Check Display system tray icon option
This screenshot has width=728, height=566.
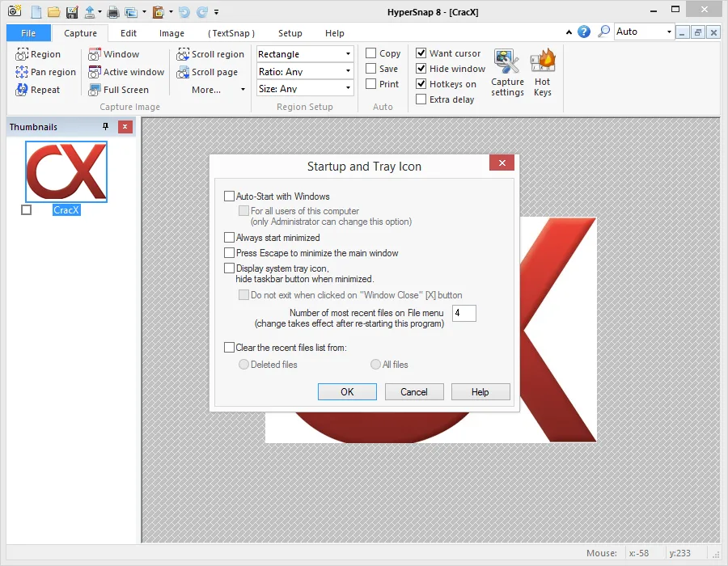[x=229, y=268]
